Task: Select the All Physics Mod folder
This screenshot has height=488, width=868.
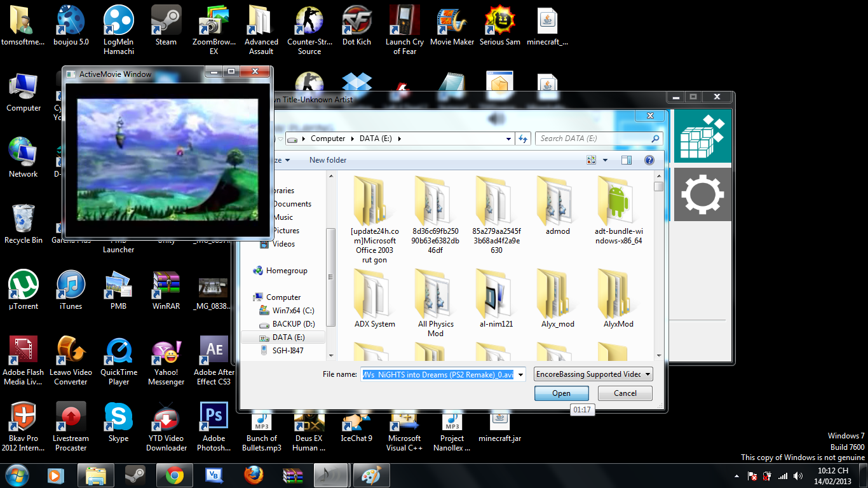Action: pos(435,303)
